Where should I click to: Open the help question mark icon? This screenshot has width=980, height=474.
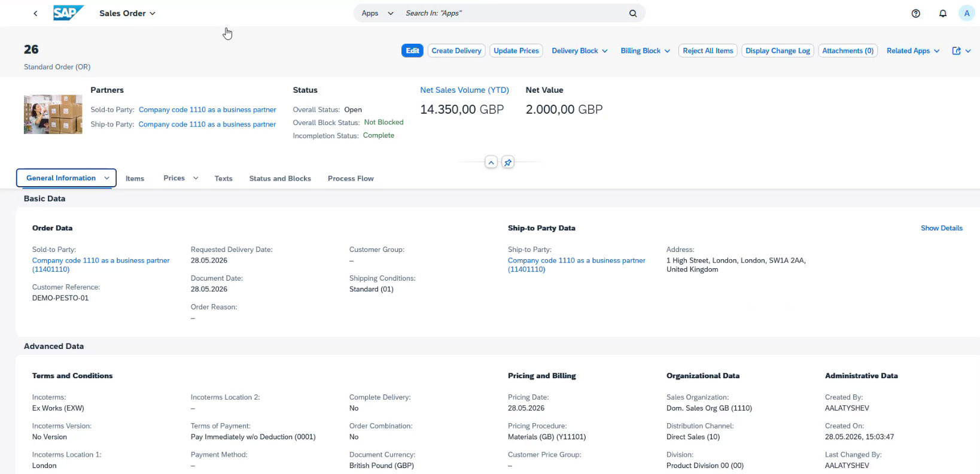915,13
